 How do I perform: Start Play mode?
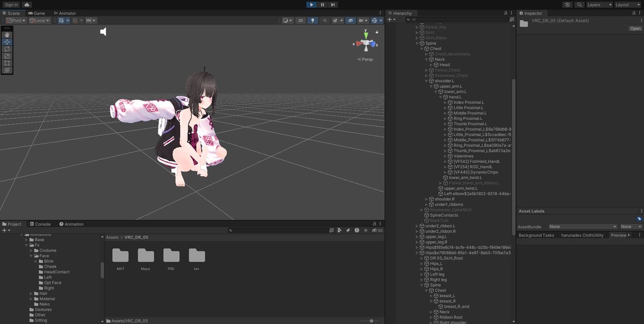311,4
